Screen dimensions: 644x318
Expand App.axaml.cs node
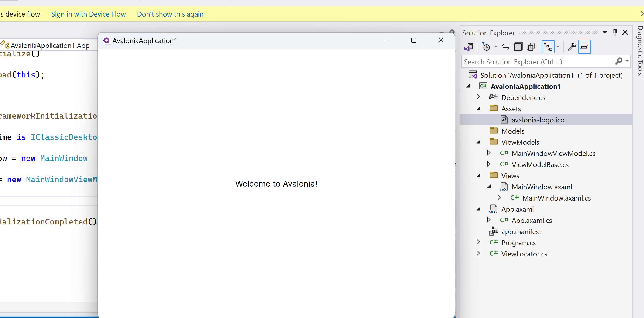coord(489,220)
